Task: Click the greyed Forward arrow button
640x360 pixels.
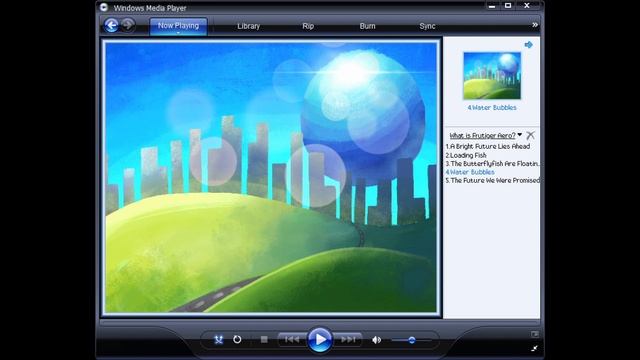Action: coord(128,25)
